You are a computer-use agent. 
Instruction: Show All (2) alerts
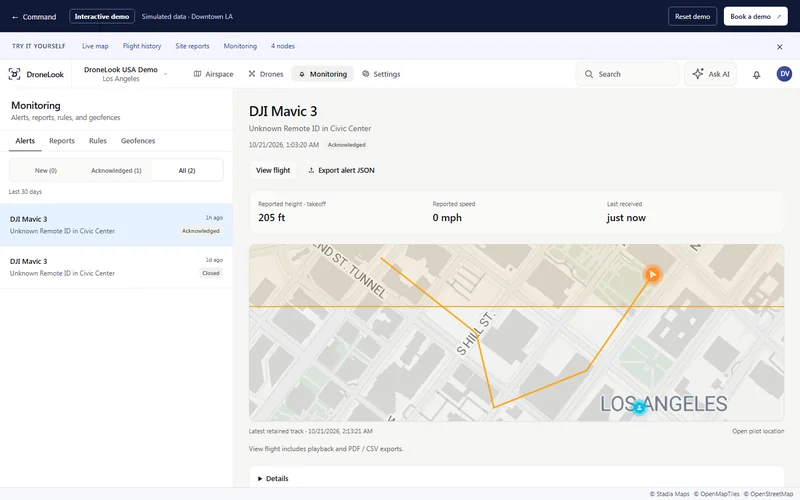(187, 170)
